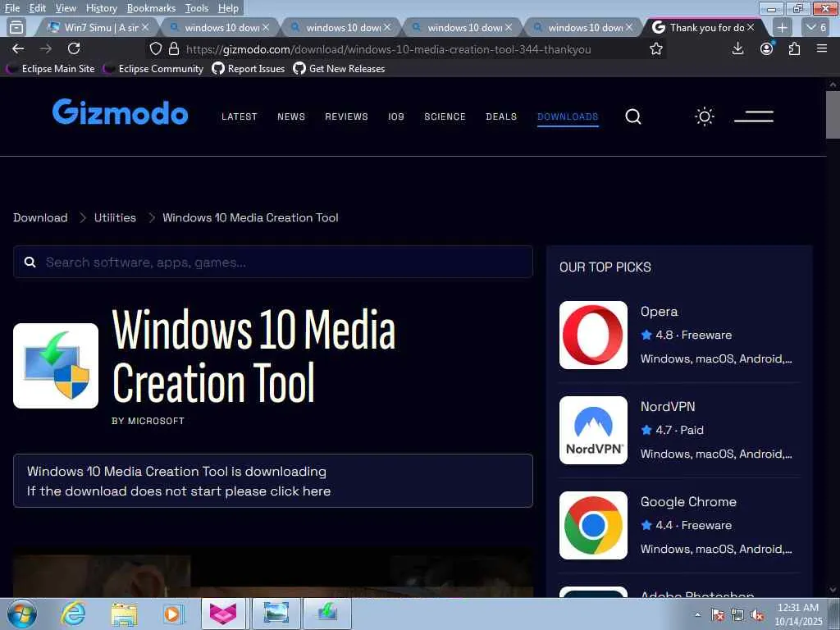The image size is (840, 630).
Task: Open the Bookmarks menu
Action: pos(151,8)
